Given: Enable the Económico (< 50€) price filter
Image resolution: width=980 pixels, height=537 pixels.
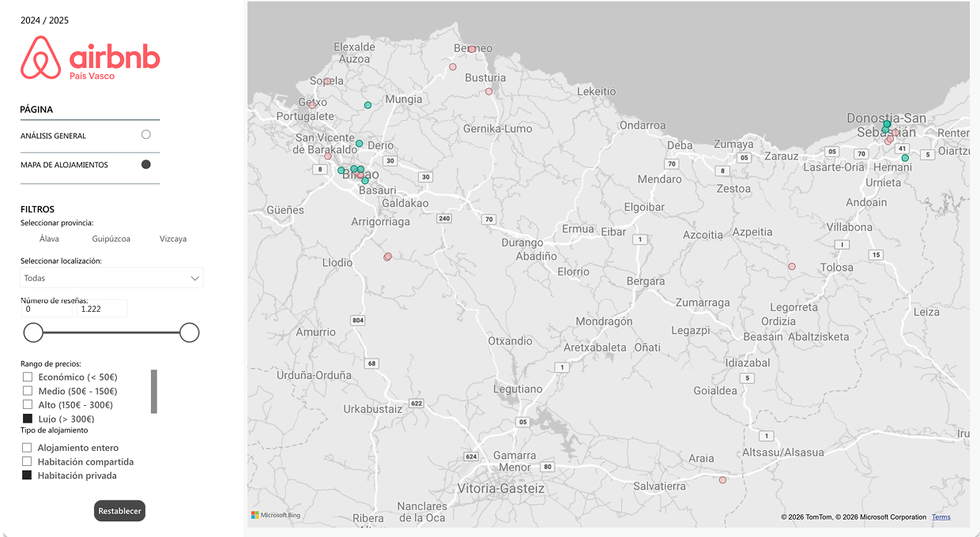Looking at the screenshot, I should tap(26, 377).
